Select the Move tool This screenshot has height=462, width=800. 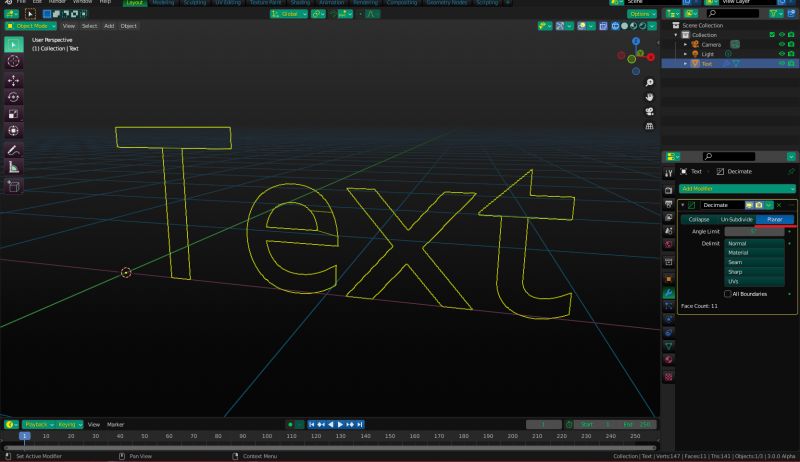(14, 81)
